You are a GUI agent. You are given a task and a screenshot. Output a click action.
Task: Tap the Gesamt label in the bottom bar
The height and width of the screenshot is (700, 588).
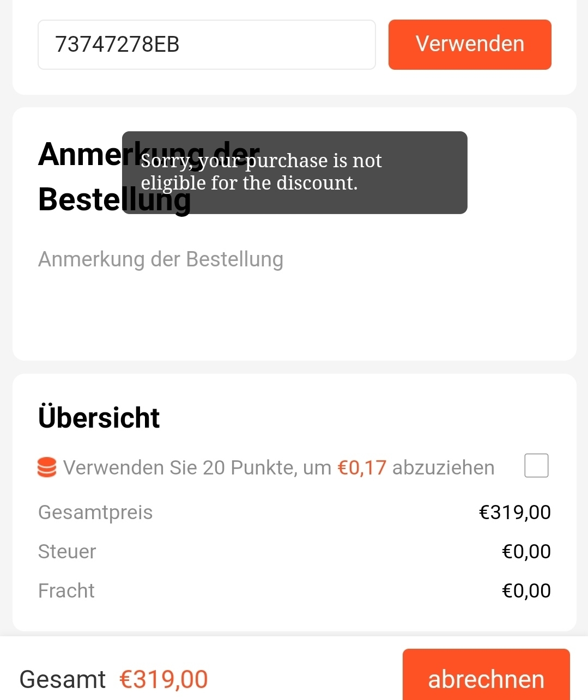tap(63, 679)
